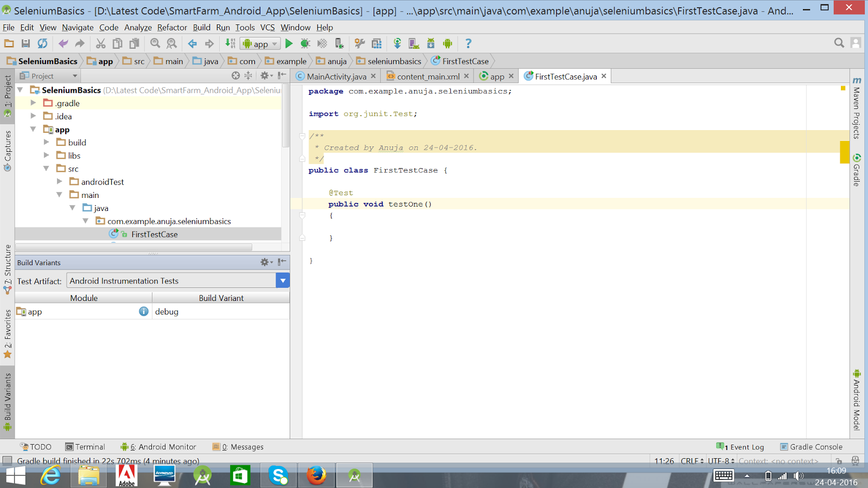Expand the .gradle folder node
Screen dimensions: 868x488
[x=33, y=103]
